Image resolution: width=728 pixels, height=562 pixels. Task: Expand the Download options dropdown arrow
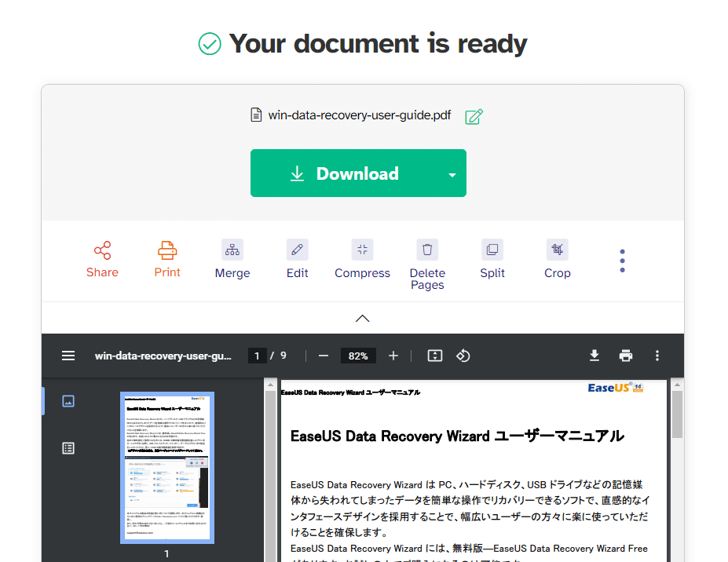point(452,174)
